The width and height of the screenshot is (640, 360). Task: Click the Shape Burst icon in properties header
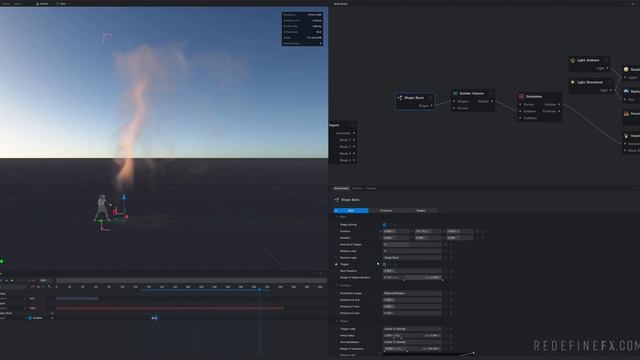pos(337,200)
